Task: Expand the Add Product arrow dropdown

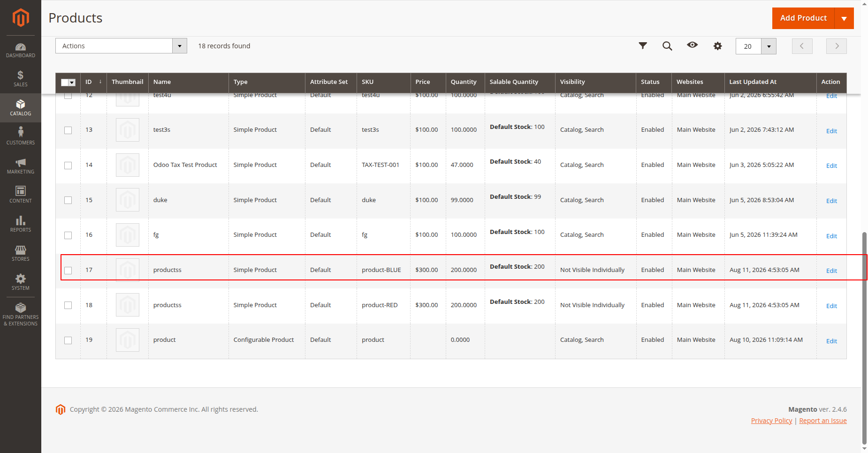Action: (x=844, y=18)
